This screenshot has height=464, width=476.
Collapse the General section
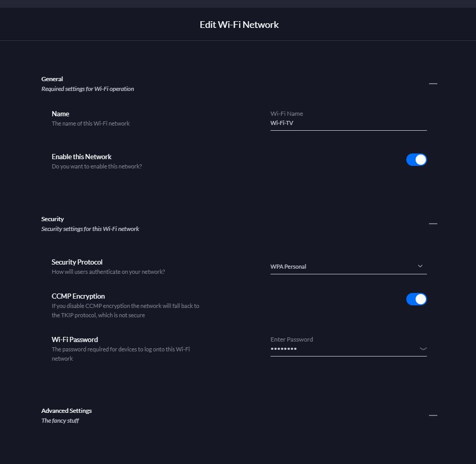coord(433,84)
